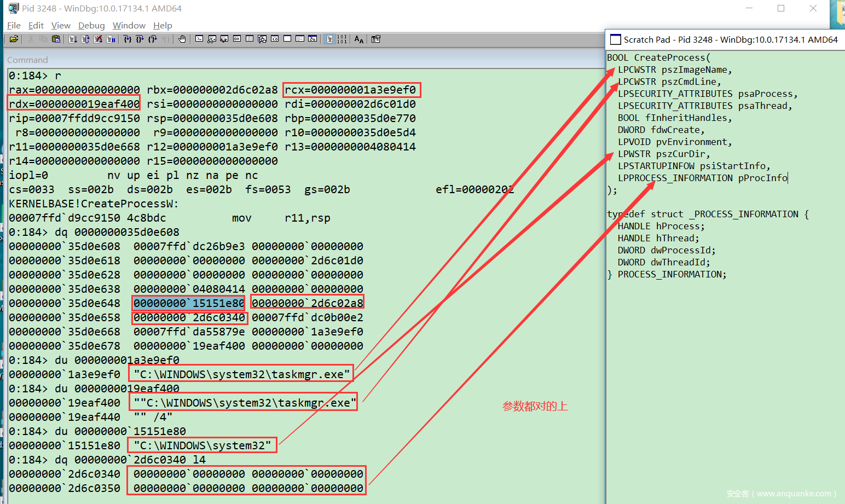Expand the Window menu
845x504 pixels.
(x=129, y=25)
